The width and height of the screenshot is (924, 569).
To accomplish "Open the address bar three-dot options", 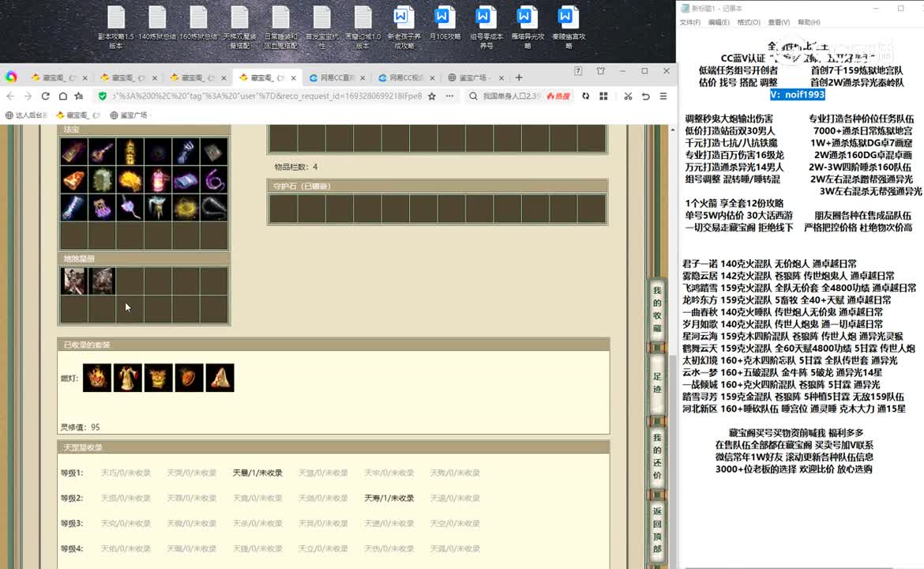I will 449,96.
